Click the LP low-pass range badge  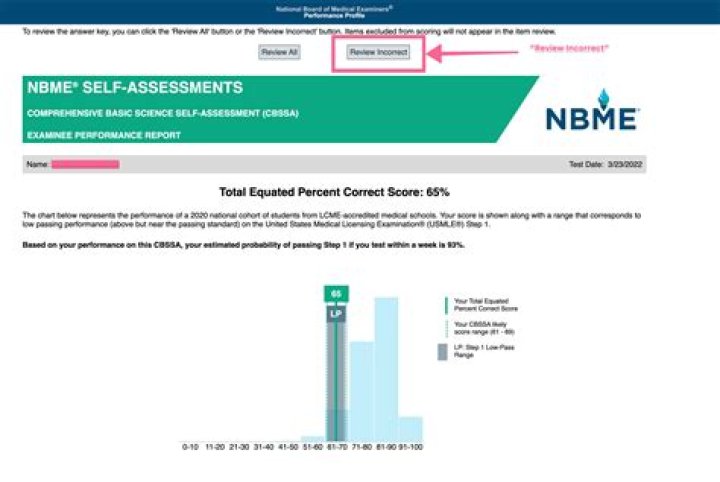click(x=335, y=313)
